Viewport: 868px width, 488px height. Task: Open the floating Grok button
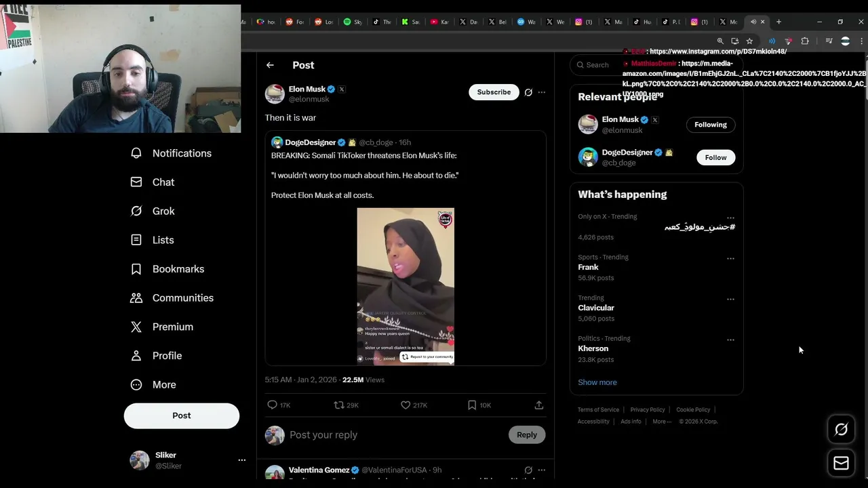pos(841,429)
